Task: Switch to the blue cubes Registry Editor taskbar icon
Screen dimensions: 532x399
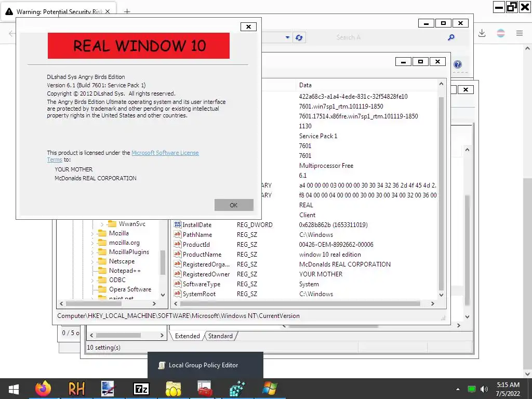Action: [237, 389]
